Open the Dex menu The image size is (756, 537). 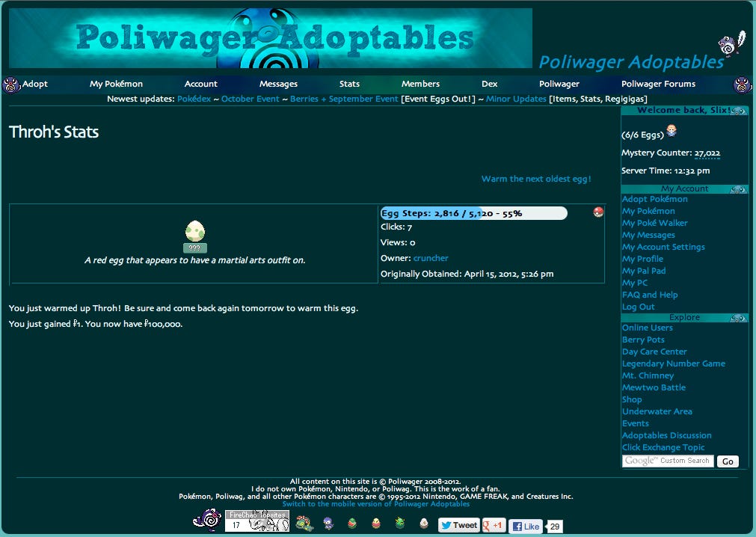coord(489,84)
